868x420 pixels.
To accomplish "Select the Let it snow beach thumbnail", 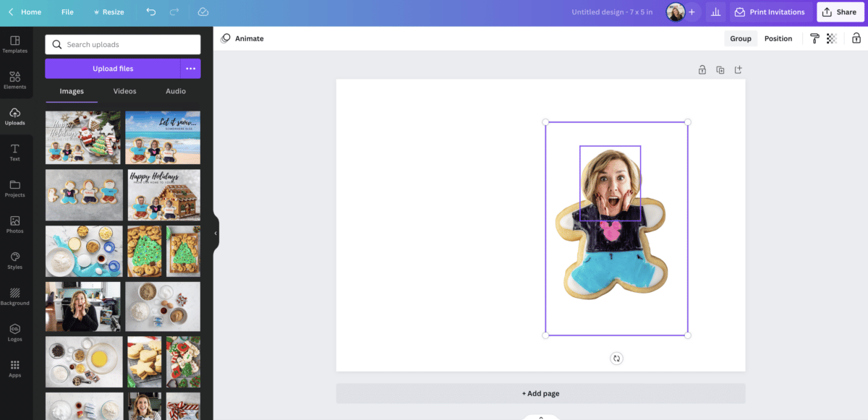I will click(163, 137).
